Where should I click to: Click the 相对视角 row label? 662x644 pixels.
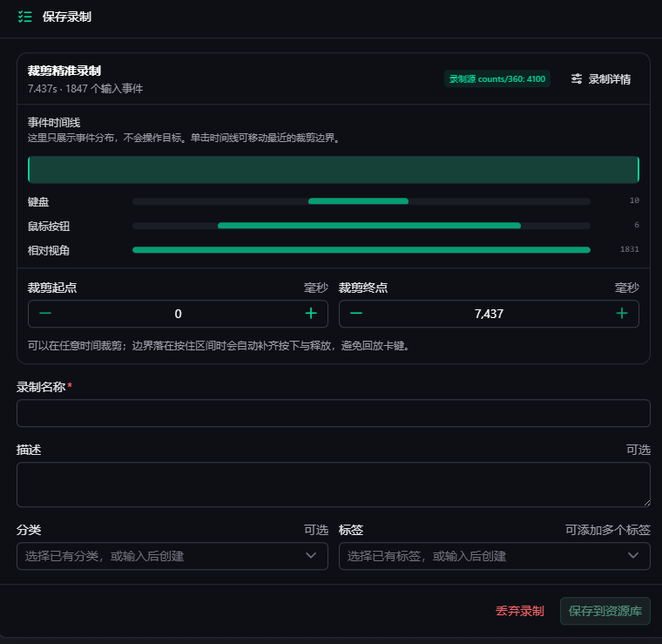tap(49, 250)
